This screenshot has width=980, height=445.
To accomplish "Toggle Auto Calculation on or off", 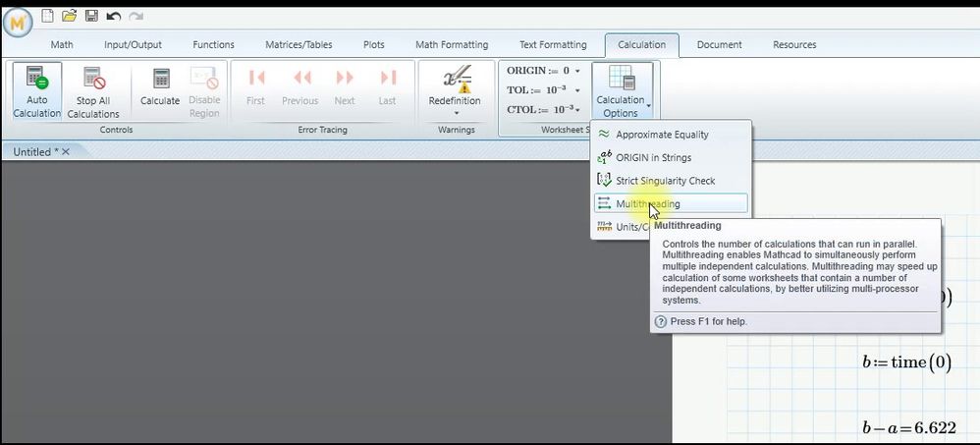I will pos(37,91).
